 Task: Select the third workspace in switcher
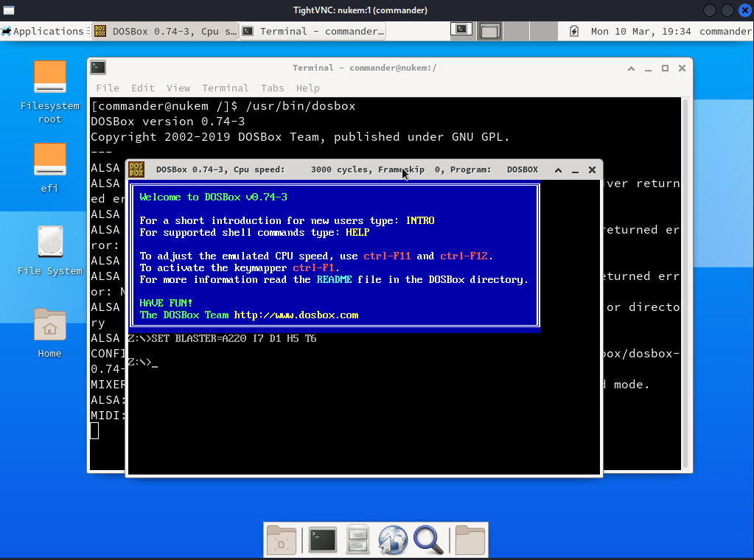(x=516, y=31)
